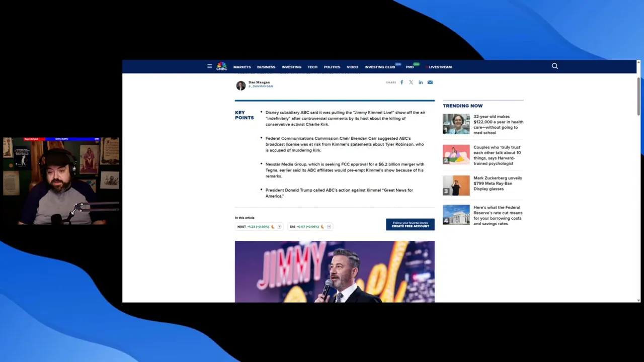
Task: Open author name Dan Mangan
Action: pyautogui.click(x=259, y=82)
